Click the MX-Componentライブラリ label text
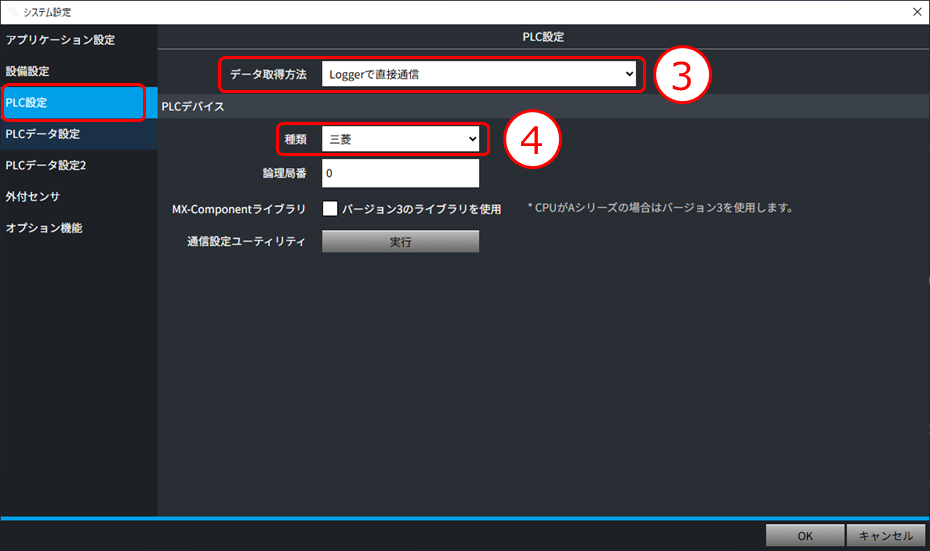930x551 pixels. point(239,209)
